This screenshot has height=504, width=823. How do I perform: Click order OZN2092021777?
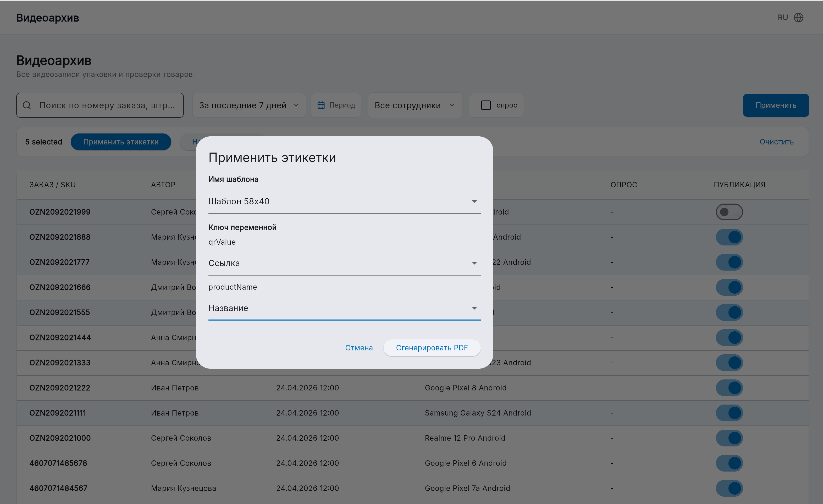coord(59,262)
